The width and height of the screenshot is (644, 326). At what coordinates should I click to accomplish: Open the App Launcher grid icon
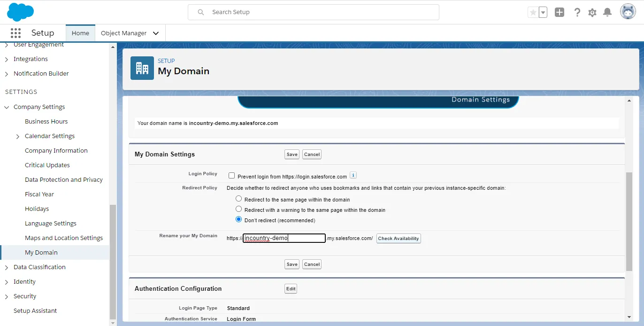(x=15, y=33)
